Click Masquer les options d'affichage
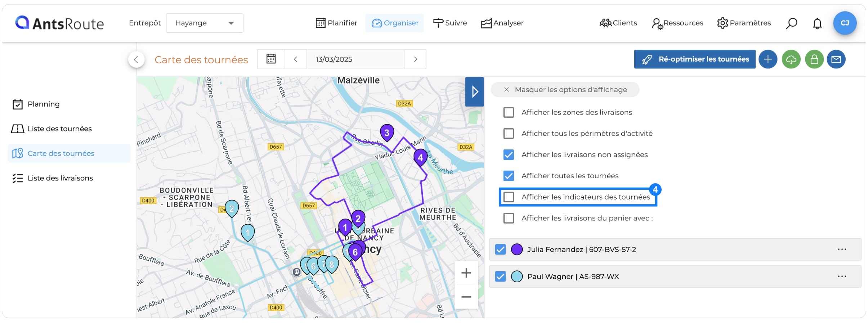868x323 pixels. click(x=565, y=90)
